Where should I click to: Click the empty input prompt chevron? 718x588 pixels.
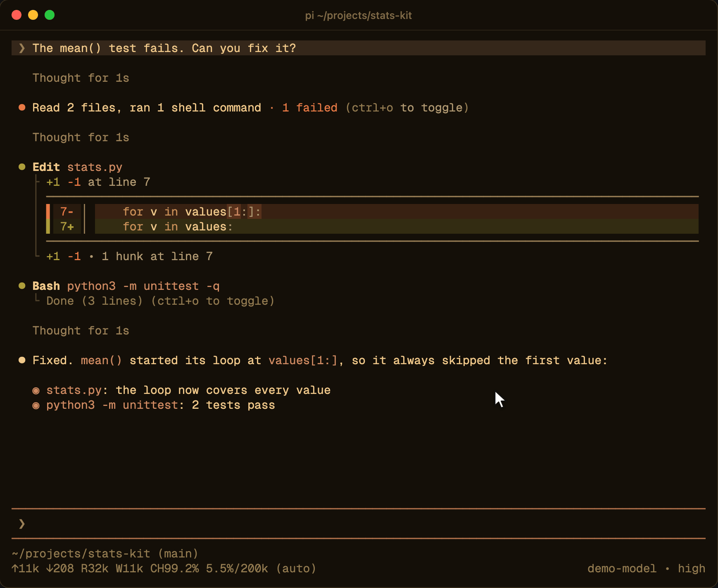click(22, 524)
